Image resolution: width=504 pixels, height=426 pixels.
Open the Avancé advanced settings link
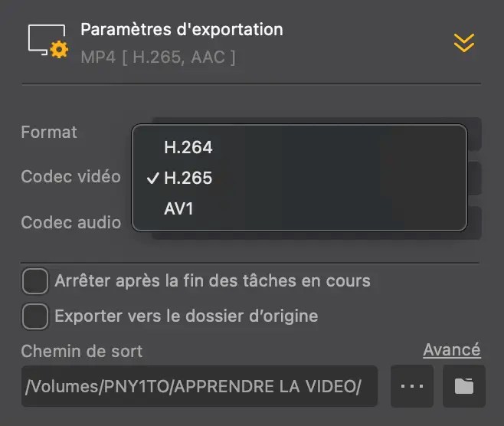point(452,350)
